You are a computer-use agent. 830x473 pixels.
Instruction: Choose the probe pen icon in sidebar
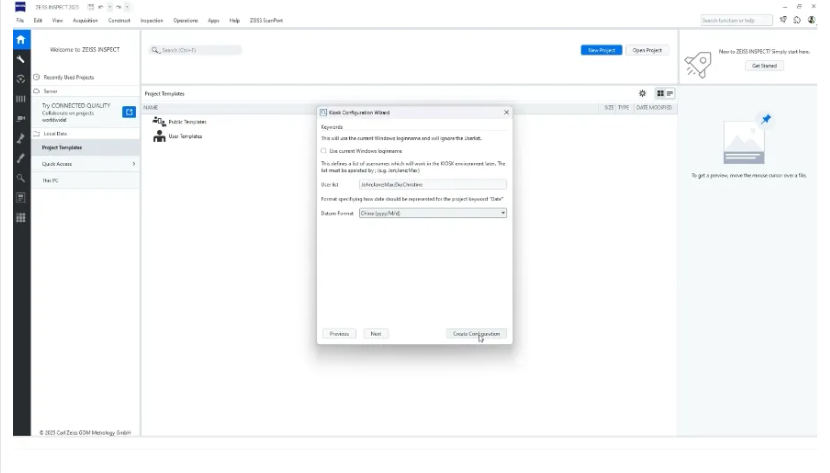(x=21, y=158)
